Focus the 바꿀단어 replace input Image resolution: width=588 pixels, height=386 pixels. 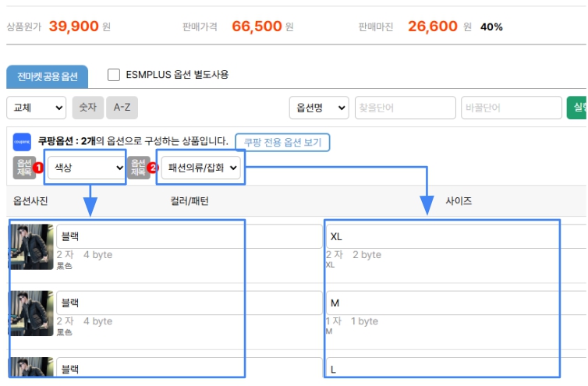[x=511, y=108]
